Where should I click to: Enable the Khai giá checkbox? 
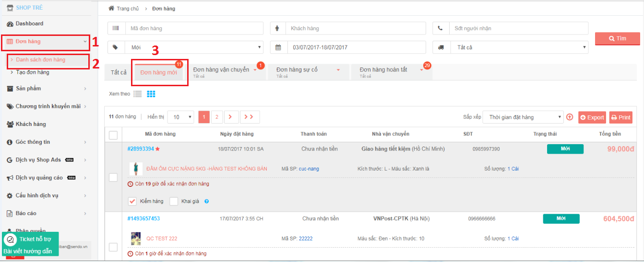[174, 201]
